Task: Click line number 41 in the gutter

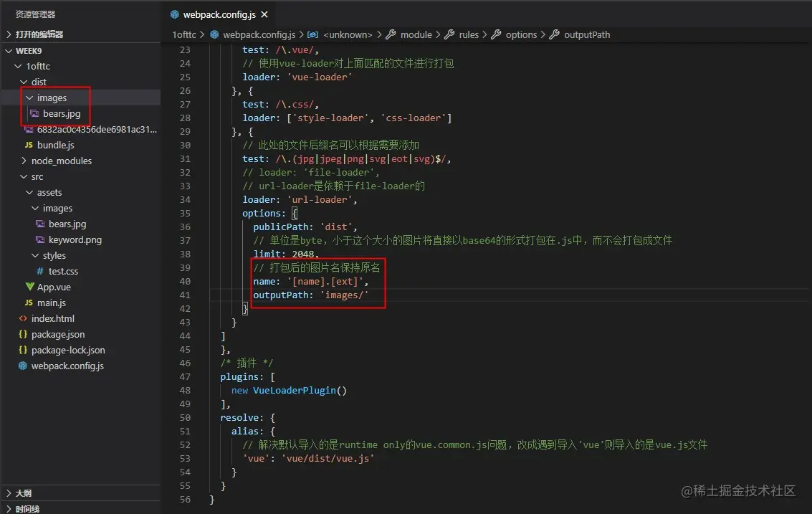Action: (185, 295)
